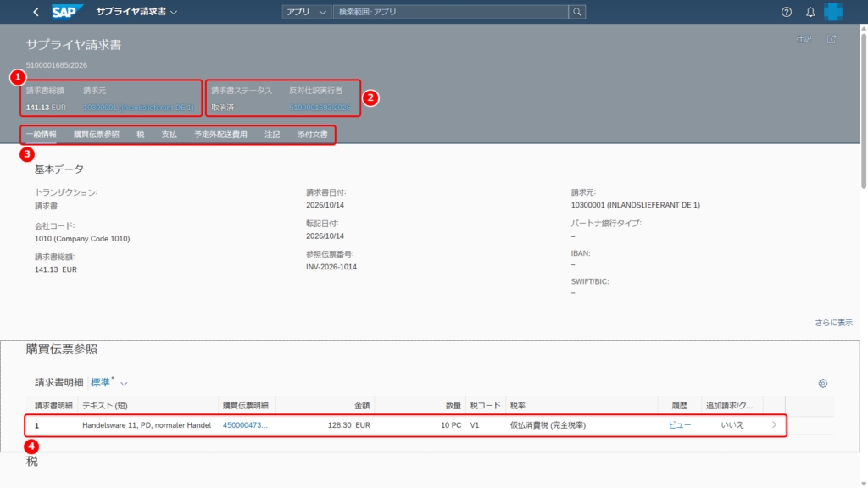Image resolution: width=868 pixels, height=488 pixels.
Task: Open purchase document 450000473 link
Action: click(x=245, y=425)
